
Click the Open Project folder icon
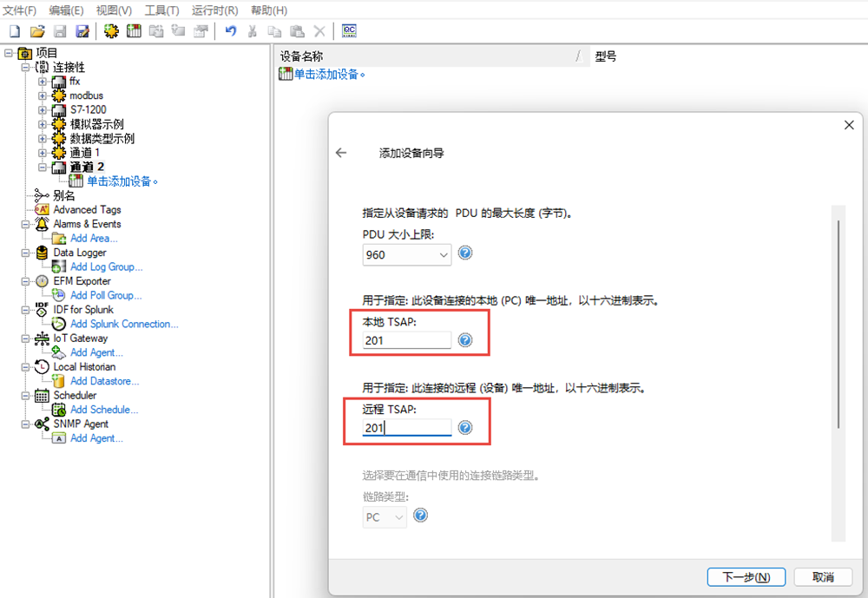(36, 31)
